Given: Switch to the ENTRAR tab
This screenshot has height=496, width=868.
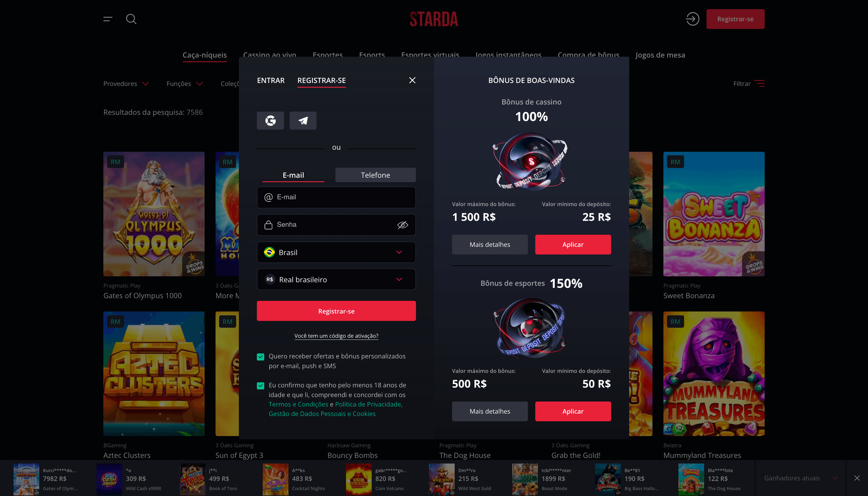Looking at the screenshot, I should coord(271,80).
